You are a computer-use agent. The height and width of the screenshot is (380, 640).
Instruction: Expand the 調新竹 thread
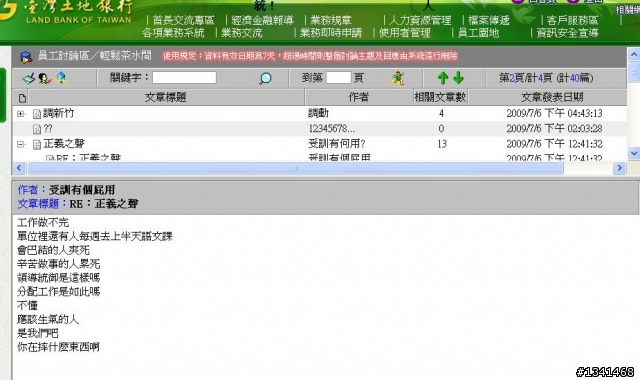click(20, 114)
